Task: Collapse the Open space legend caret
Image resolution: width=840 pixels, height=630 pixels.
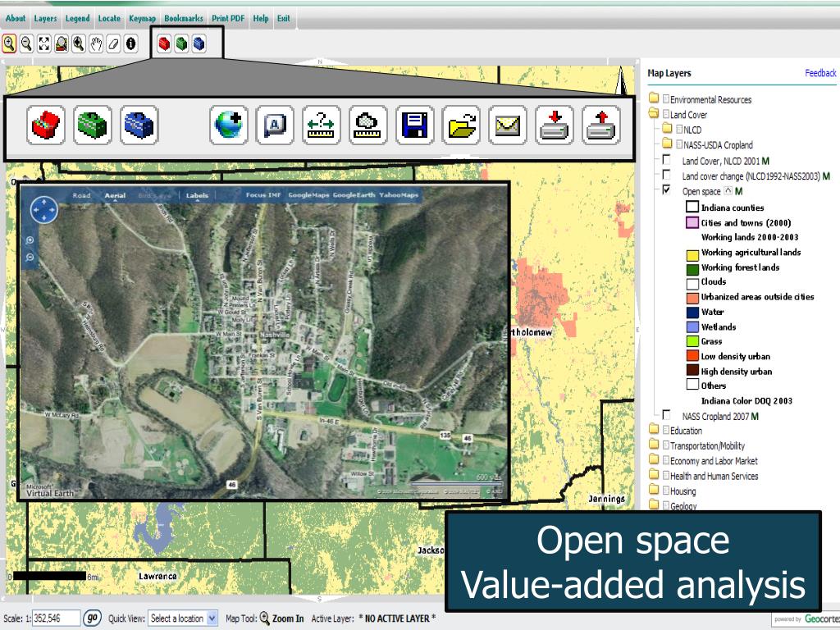Action: pos(728,190)
